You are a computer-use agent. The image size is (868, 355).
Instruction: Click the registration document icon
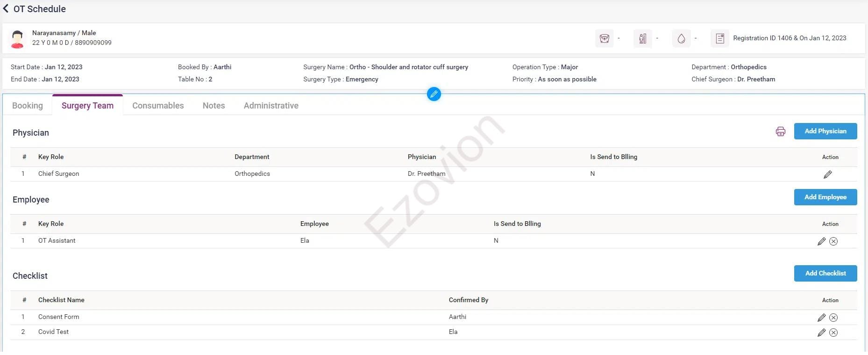point(719,38)
